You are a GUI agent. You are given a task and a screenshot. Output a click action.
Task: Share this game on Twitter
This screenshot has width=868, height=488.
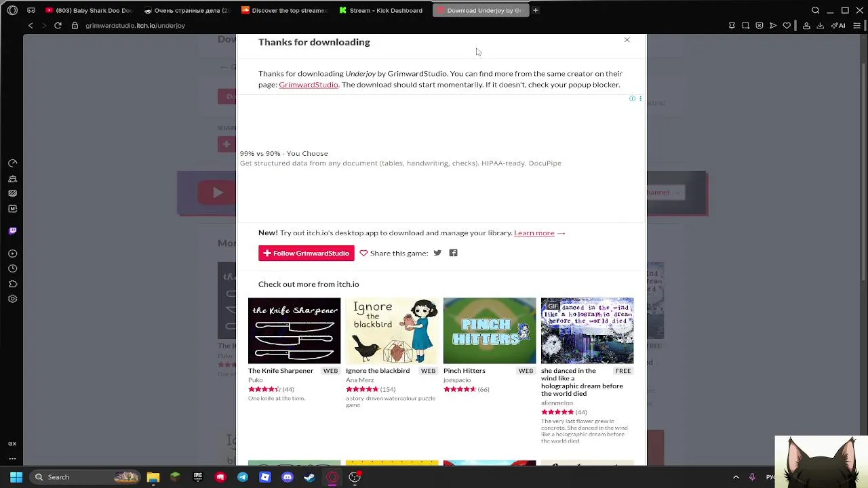click(437, 253)
